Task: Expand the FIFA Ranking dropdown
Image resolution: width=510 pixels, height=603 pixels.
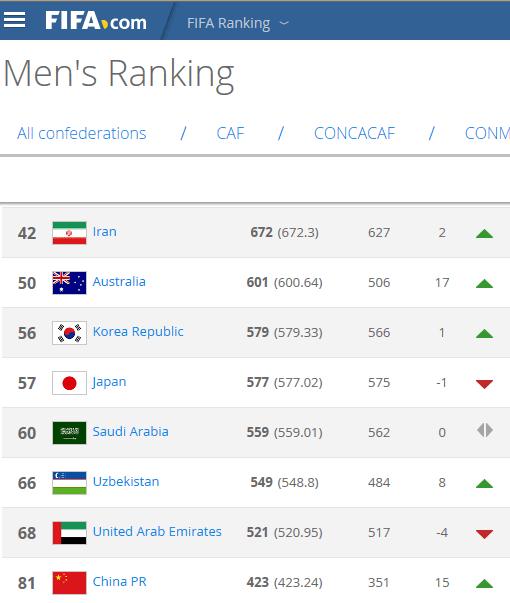Action: 238,23
